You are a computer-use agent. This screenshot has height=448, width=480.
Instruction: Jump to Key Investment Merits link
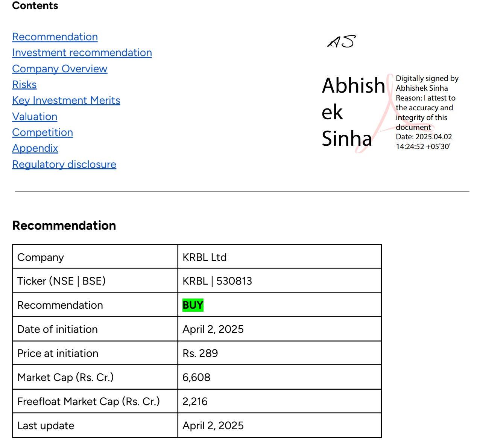click(x=66, y=101)
